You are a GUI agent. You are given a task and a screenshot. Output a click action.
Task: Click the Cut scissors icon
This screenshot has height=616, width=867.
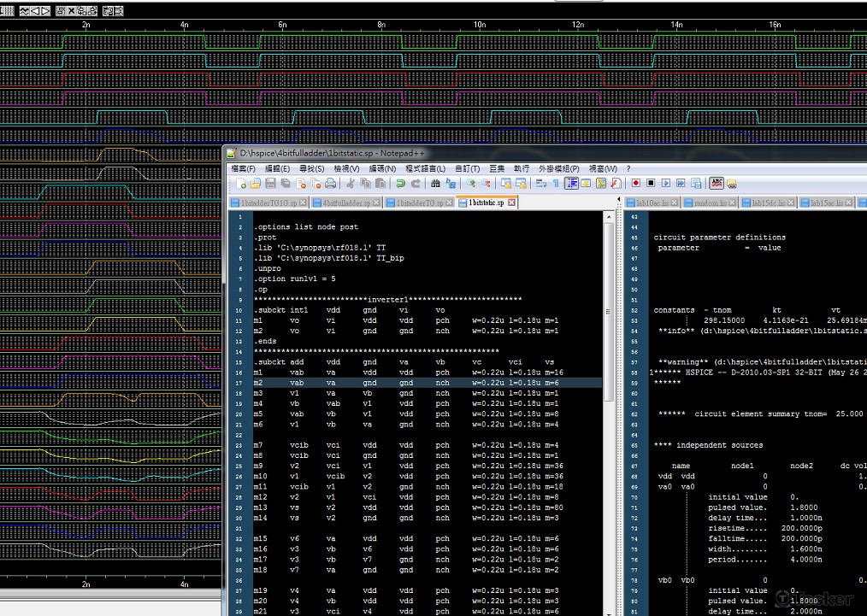351,184
